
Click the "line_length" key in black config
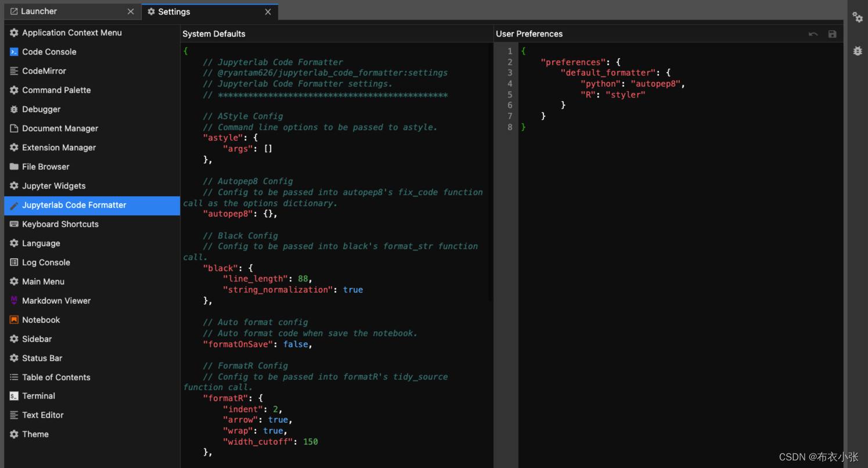[x=255, y=279]
